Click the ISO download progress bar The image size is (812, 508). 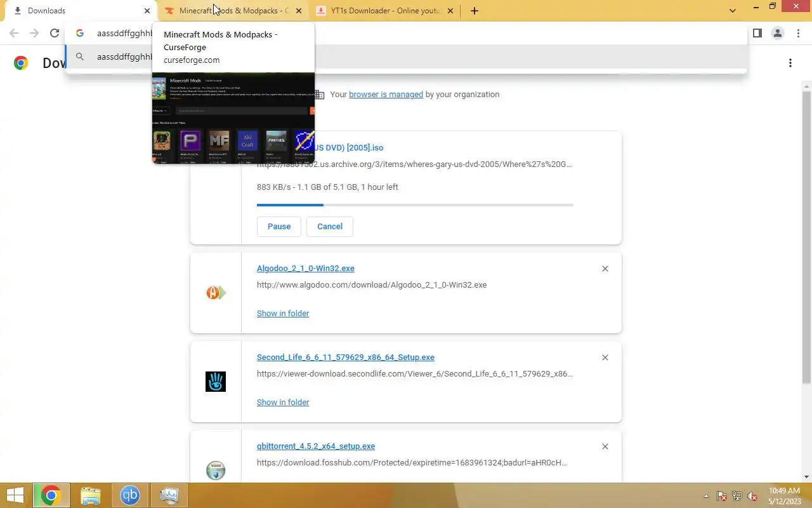(x=415, y=204)
